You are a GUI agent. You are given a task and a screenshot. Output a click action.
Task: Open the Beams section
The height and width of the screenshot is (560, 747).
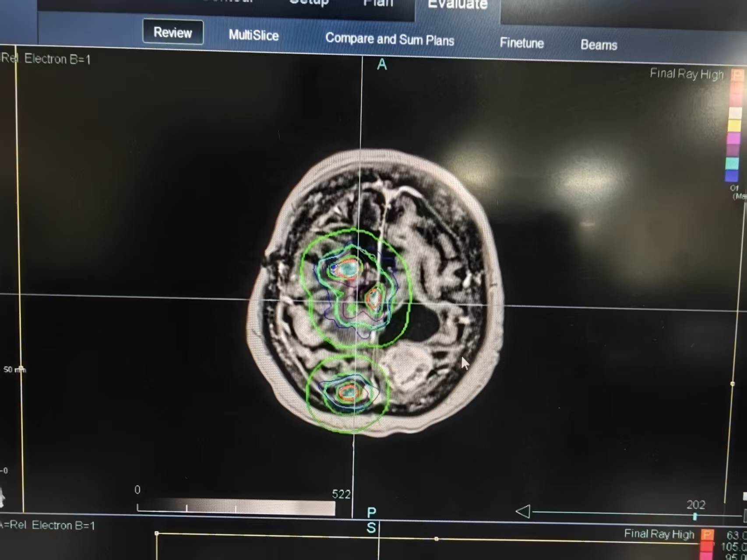pyautogui.click(x=599, y=45)
